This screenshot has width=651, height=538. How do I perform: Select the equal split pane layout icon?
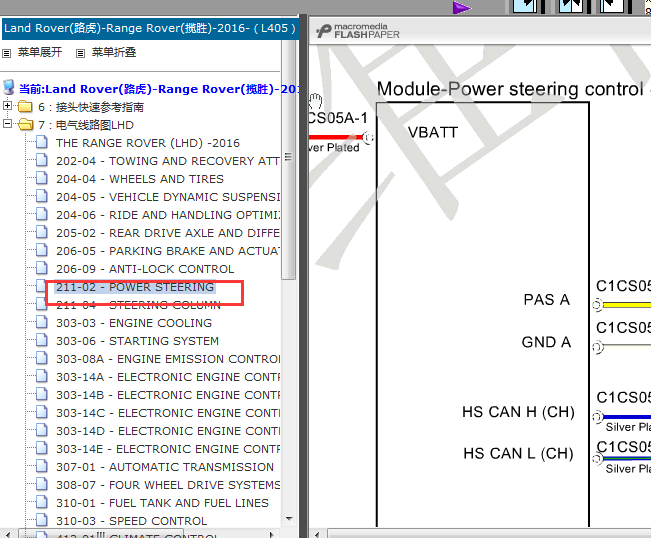click(571, 5)
